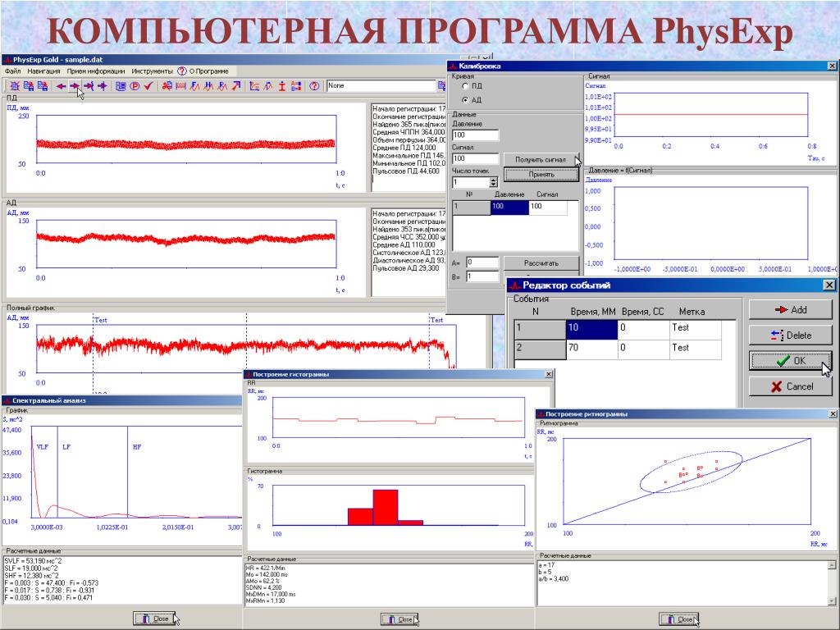This screenshot has height=630, width=840.
Task: Click the Сигнал input field
Action: 475,158
